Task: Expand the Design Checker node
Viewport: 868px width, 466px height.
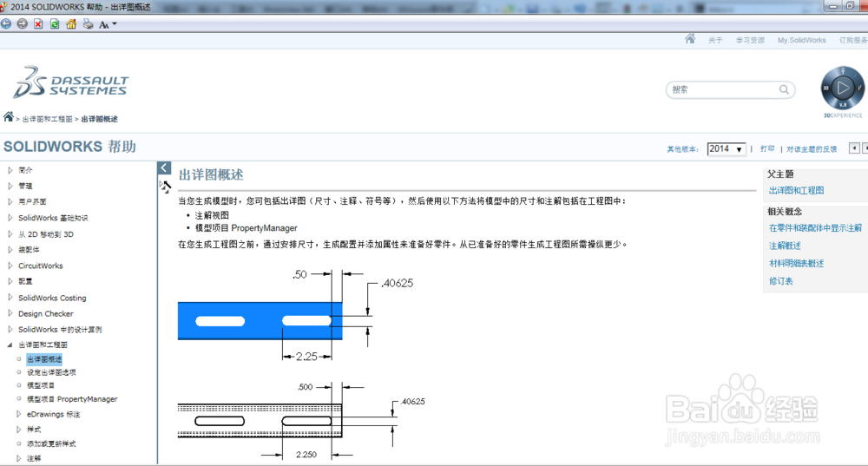Action: pyautogui.click(x=10, y=313)
